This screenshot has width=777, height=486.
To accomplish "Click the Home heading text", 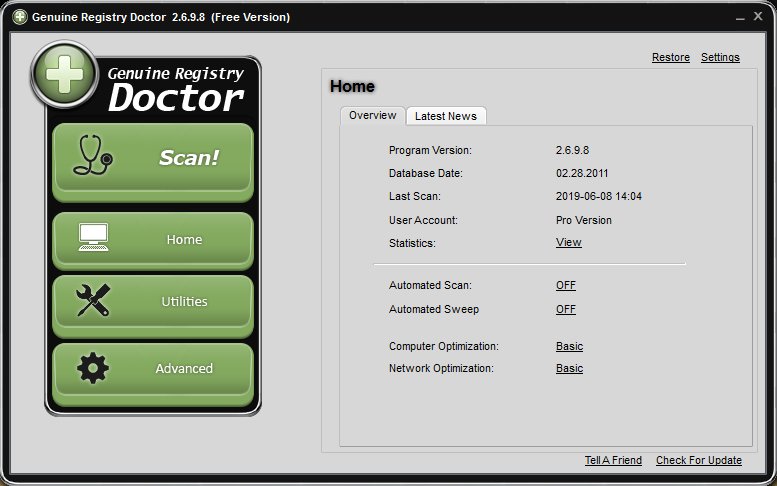I will tap(352, 86).
